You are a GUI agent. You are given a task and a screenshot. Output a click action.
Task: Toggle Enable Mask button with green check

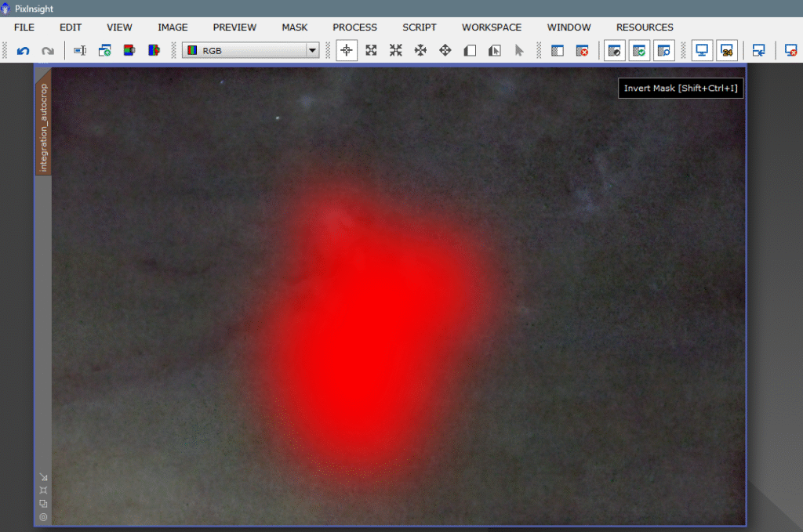639,51
